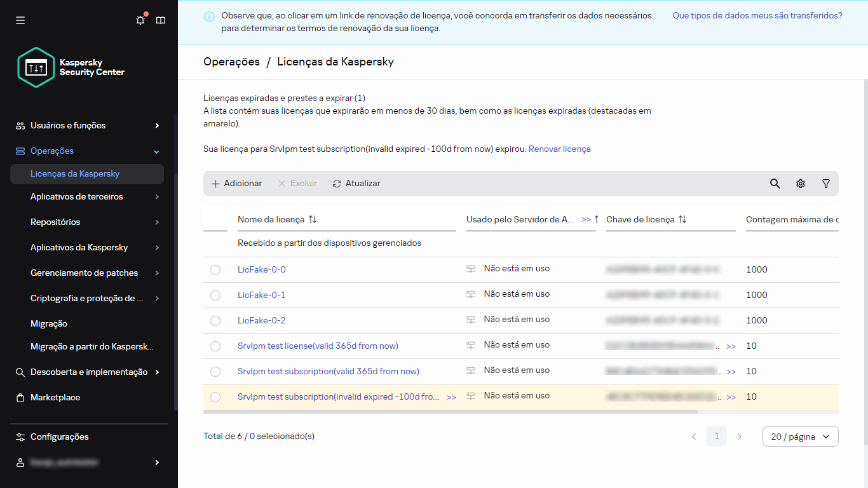
Task: Select radio for expired subscription row
Action: [x=215, y=397]
